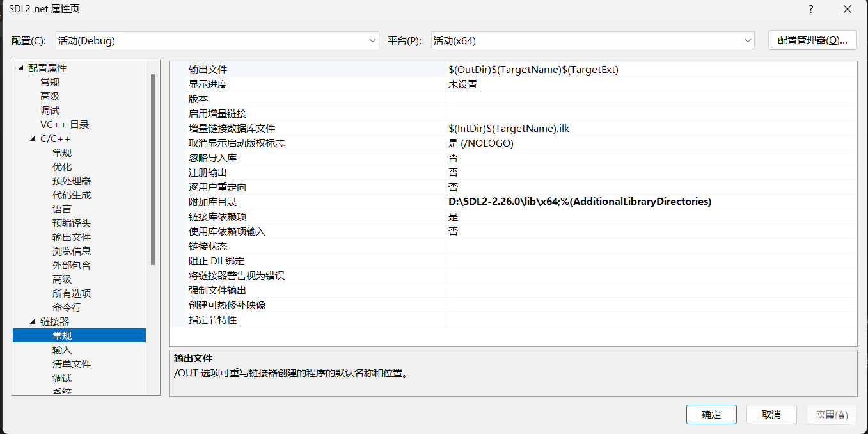Screen dimensions: 868x434
Task: Close the SDL2_net 属性页 dialog
Action: click(847, 9)
